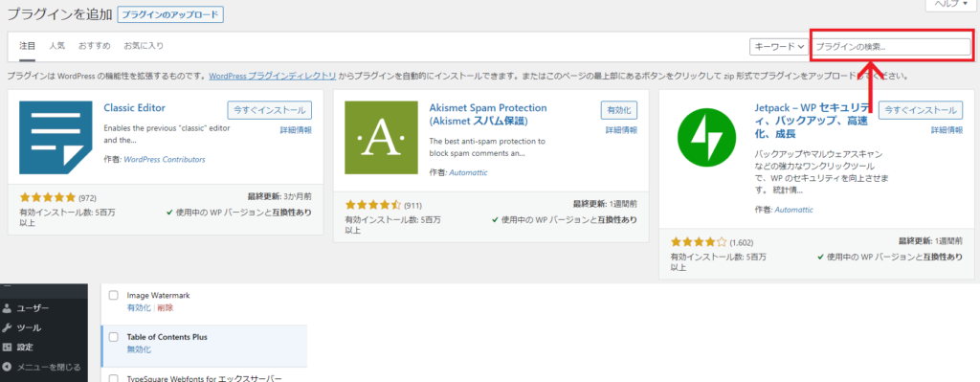Image resolution: width=980 pixels, height=382 pixels.
Task: Click the Classic Editor title link
Action: (134, 107)
